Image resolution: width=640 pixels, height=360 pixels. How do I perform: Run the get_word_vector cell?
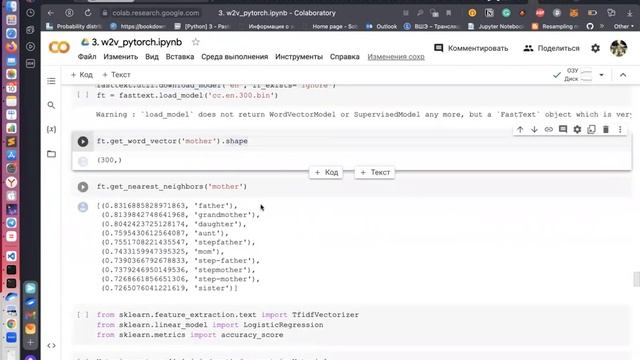click(83, 141)
